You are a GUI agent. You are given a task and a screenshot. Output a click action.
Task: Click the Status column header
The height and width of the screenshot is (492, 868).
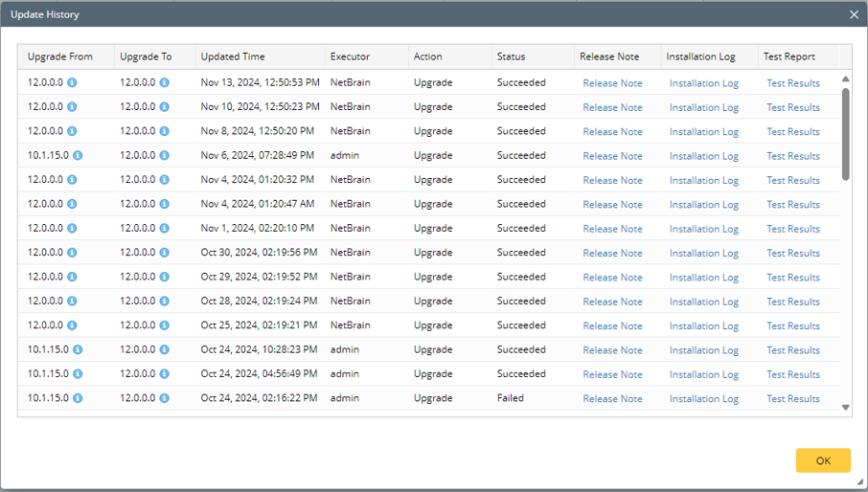[511, 56]
